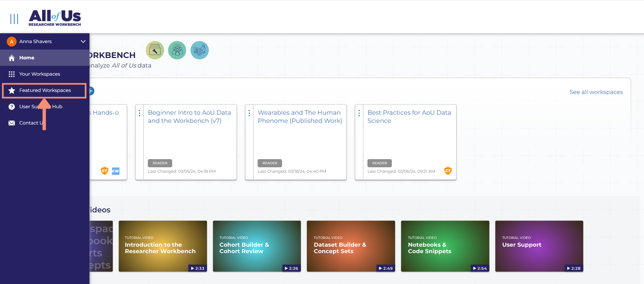Open actions menu on Wearables card

pos(249,113)
